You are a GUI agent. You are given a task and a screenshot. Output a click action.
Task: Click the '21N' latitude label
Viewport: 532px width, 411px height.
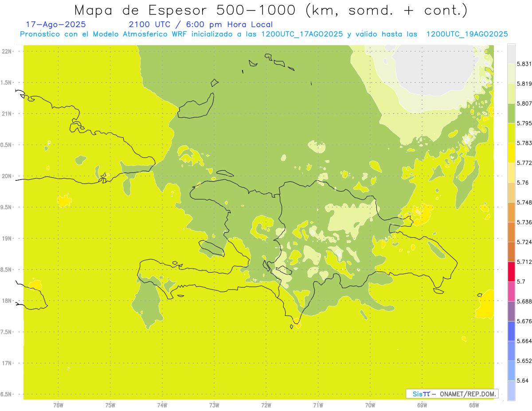click(x=8, y=114)
